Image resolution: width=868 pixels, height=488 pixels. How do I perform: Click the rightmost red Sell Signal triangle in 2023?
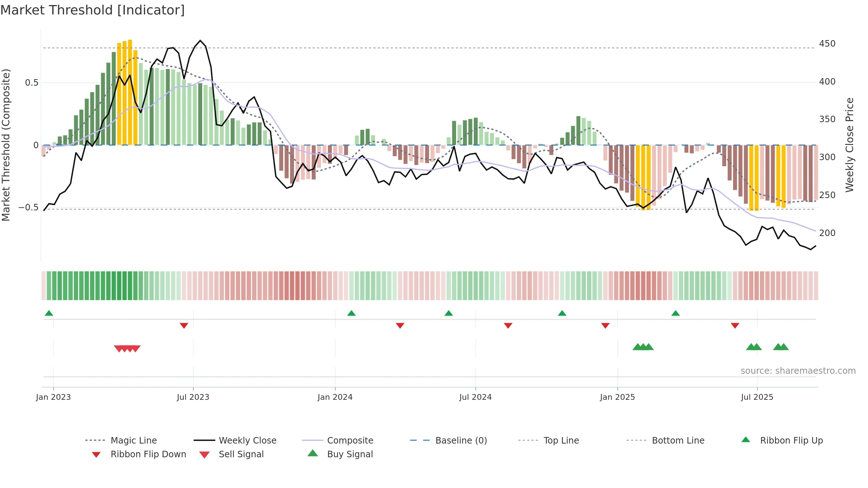click(136, 348)
